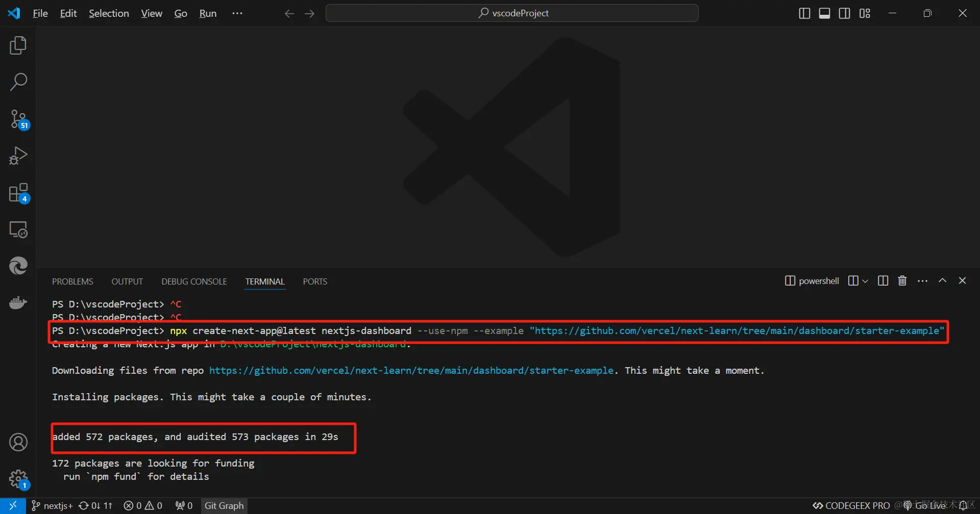This screenshot has width=980, height=514.
Task: Open the Remote Explorer view
Action: click(x=18, y=229)
